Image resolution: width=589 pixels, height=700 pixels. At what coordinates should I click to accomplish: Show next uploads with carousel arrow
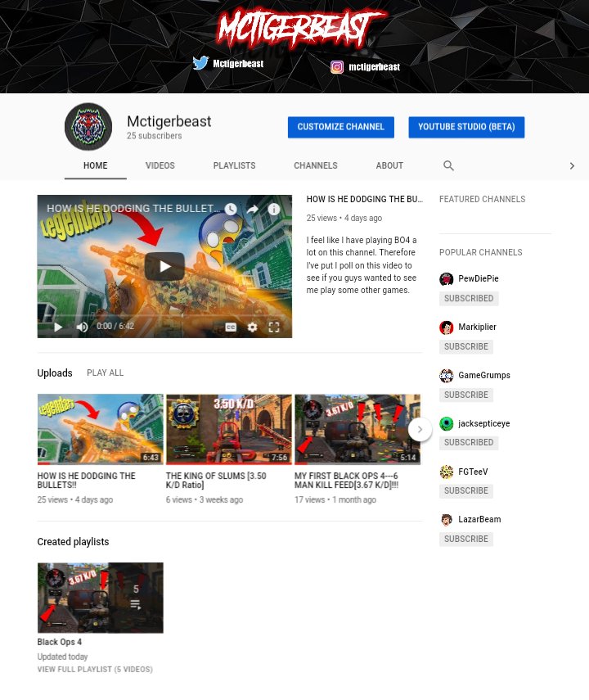[x=420, y=430]
